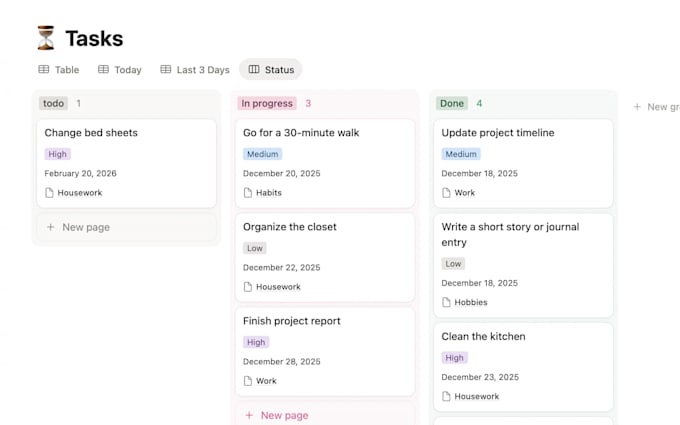680x425 pixels.
Task: Click page icon on Finish project report card
Action: [248, 381]
